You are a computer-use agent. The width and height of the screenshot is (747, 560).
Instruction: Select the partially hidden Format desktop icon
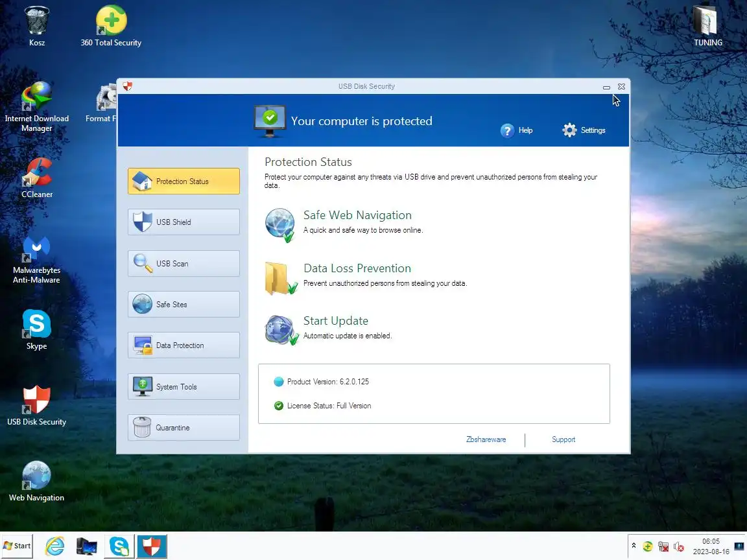tap(102, 102)
